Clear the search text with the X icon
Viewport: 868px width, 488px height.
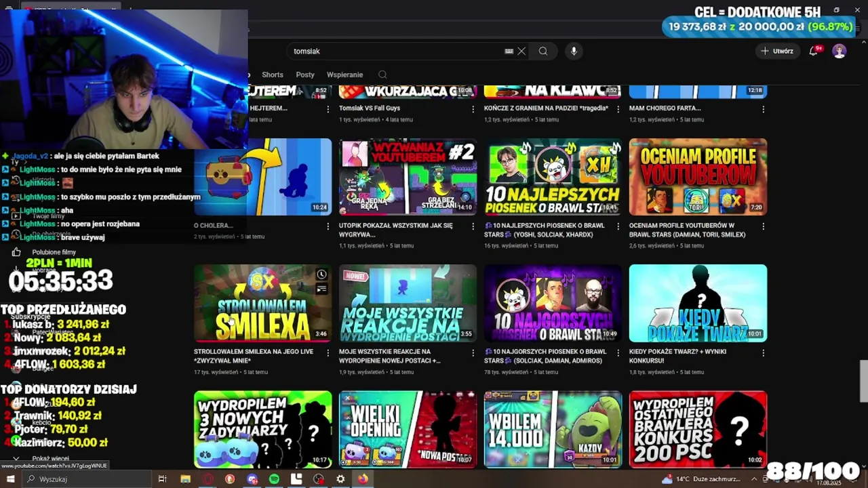pos(521,51)
